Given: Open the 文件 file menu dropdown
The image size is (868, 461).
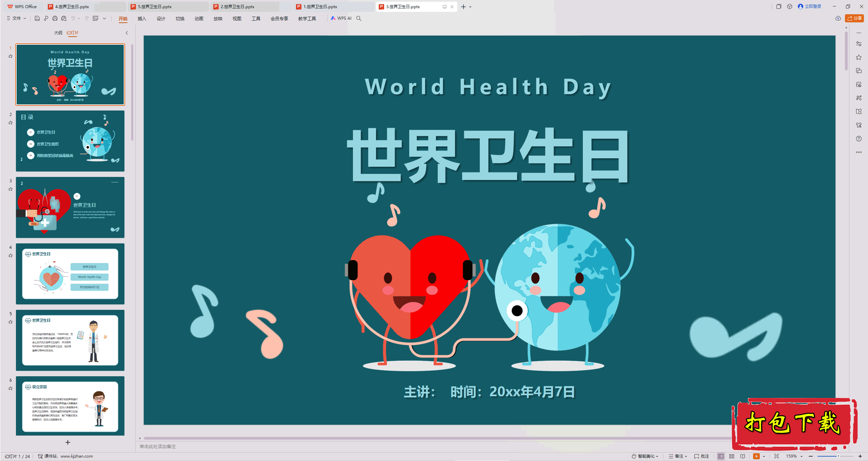Looking at the screenshot, I should tap(17, 18).
